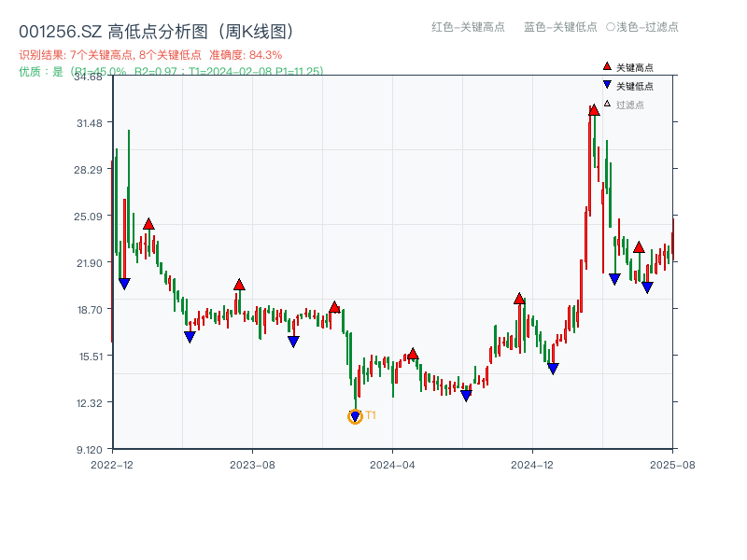Click the red key-high triangle near early 2023
The image size is (747, 560).
tap(149, 224)
